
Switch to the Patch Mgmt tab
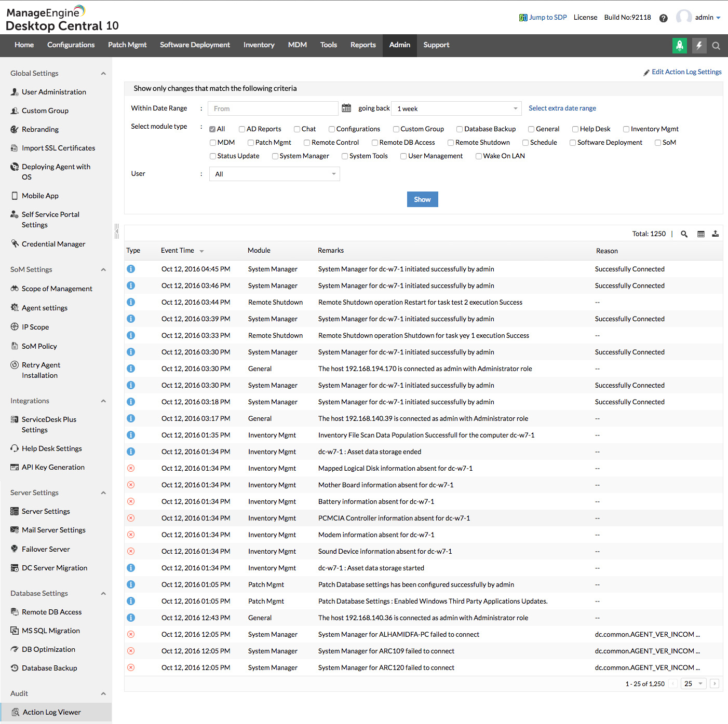(x=127, y=45)
